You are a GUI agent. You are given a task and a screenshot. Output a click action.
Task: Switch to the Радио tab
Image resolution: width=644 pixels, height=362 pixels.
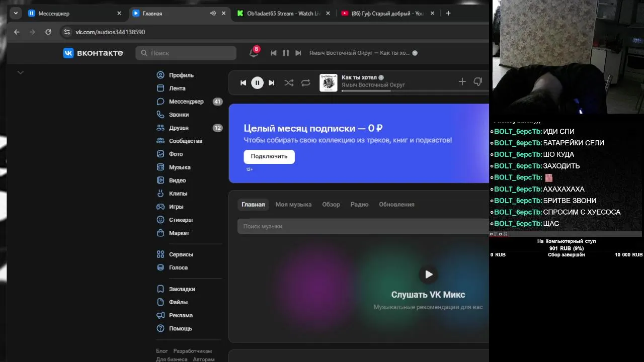359,205
